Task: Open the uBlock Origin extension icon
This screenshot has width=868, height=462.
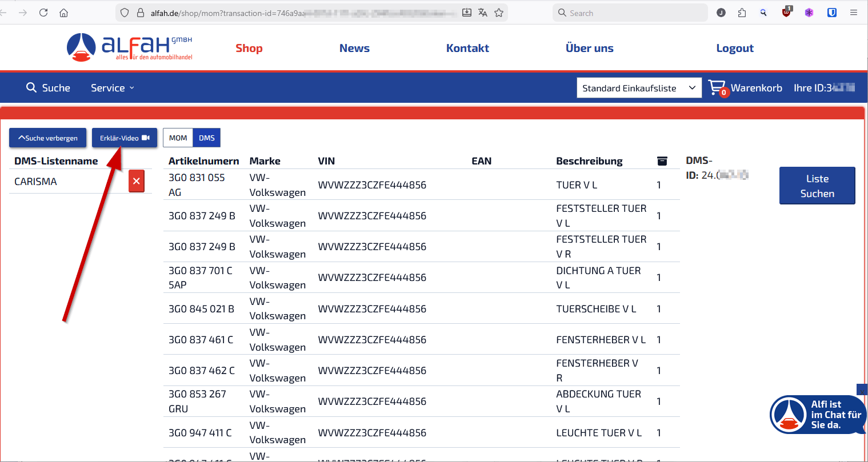Action: 787,13
